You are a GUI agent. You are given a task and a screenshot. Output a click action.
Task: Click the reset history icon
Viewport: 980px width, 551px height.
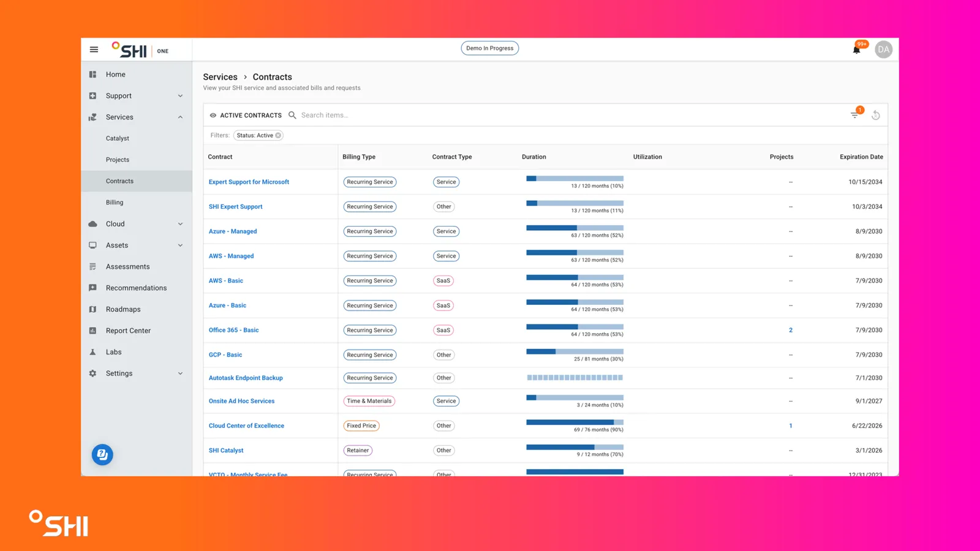point(876,115)
